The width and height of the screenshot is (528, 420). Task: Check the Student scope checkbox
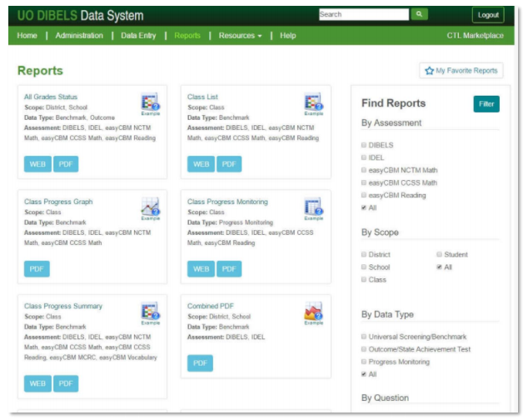(x=439, y=254)
